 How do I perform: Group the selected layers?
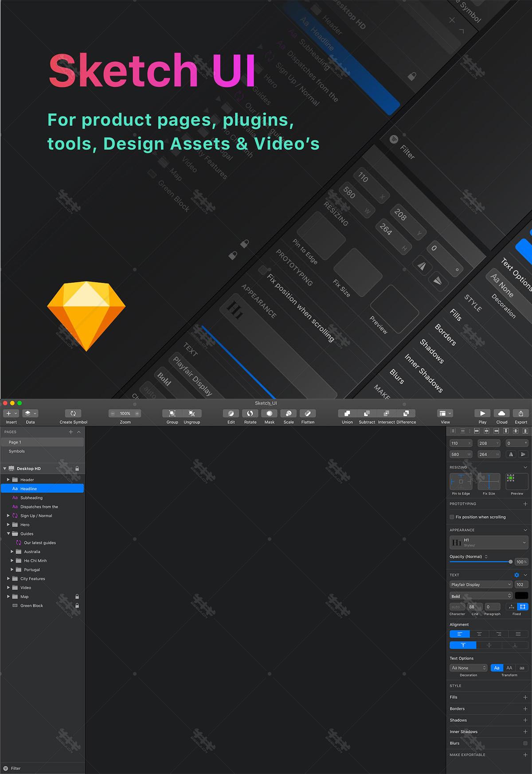172,413
